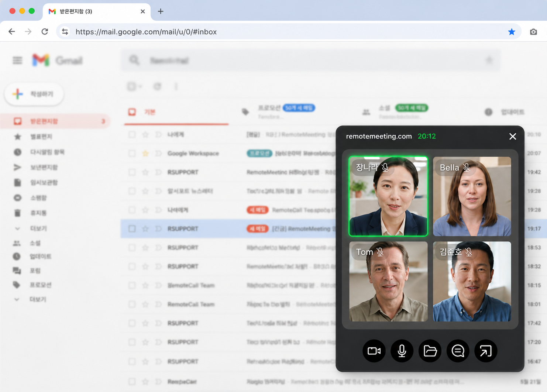Star the RemoteCall Team 18:01 email
547x392 pixels.
145,305
